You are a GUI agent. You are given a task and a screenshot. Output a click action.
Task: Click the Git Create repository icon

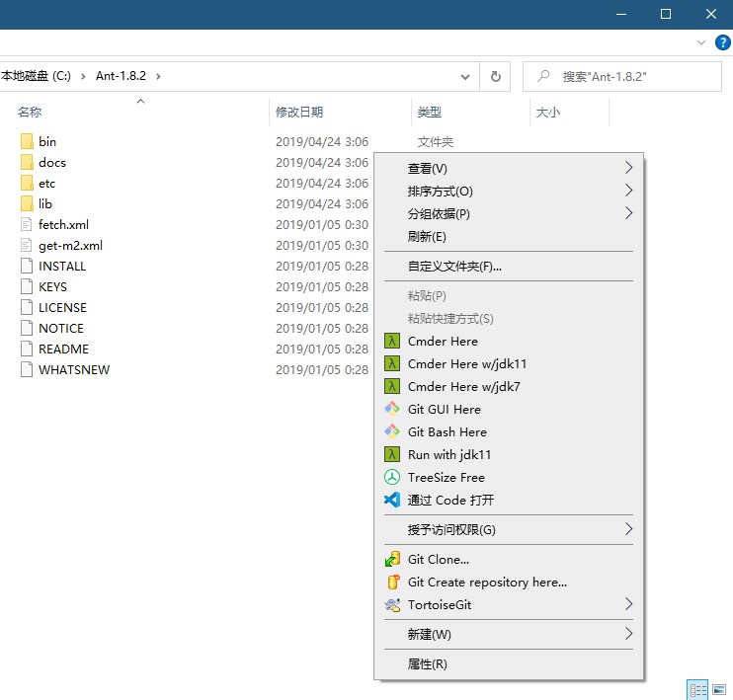(391, 583)
